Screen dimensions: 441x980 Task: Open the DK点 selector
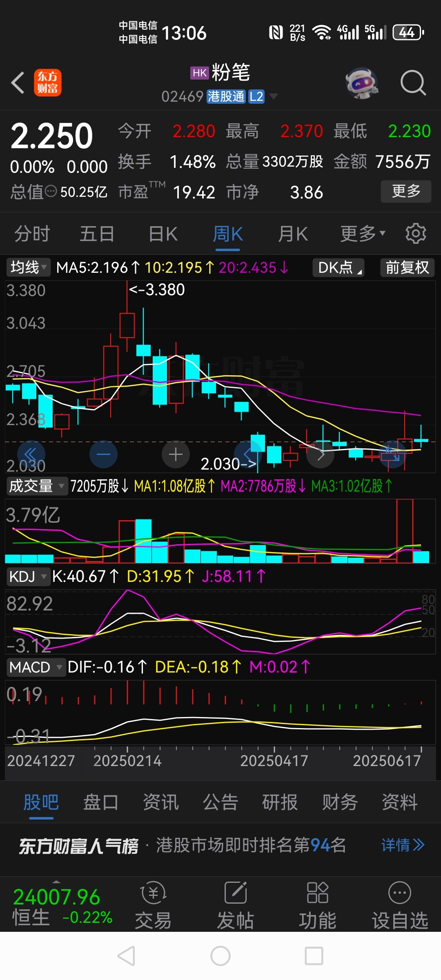[339, 268]
